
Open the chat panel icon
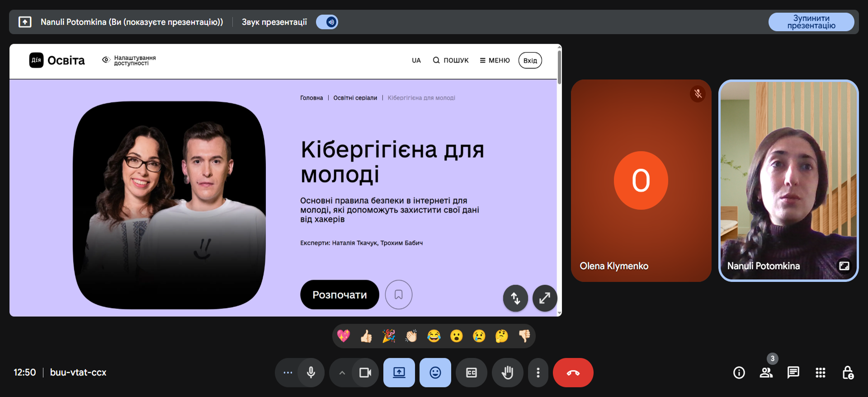(793, 373)
